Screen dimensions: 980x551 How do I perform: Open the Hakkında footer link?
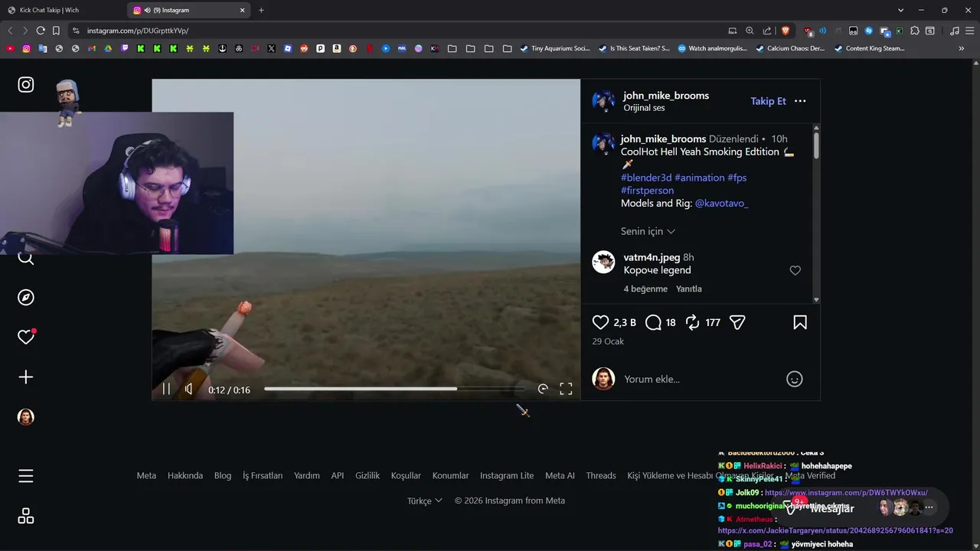[185, 475]
